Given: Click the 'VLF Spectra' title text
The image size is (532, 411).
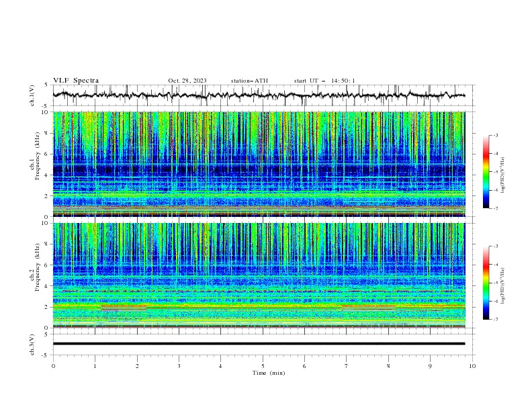Looking at the screenshot, I should point(76,81).
